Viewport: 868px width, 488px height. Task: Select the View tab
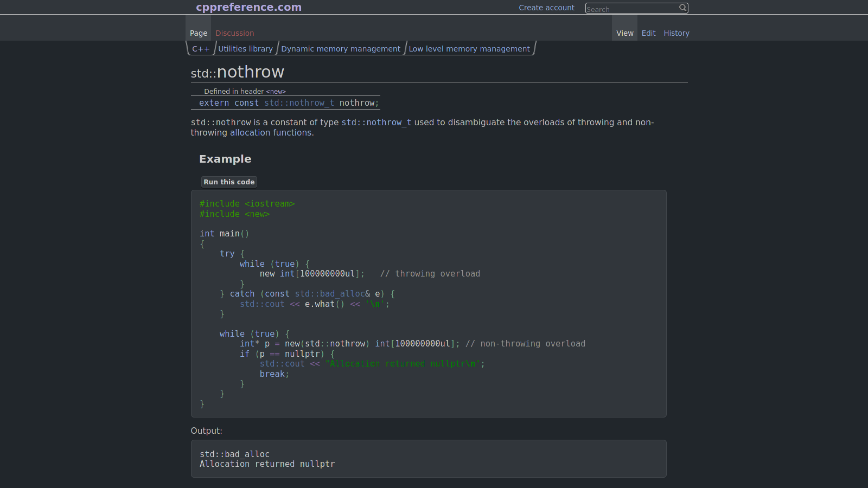tap(624, 33)
